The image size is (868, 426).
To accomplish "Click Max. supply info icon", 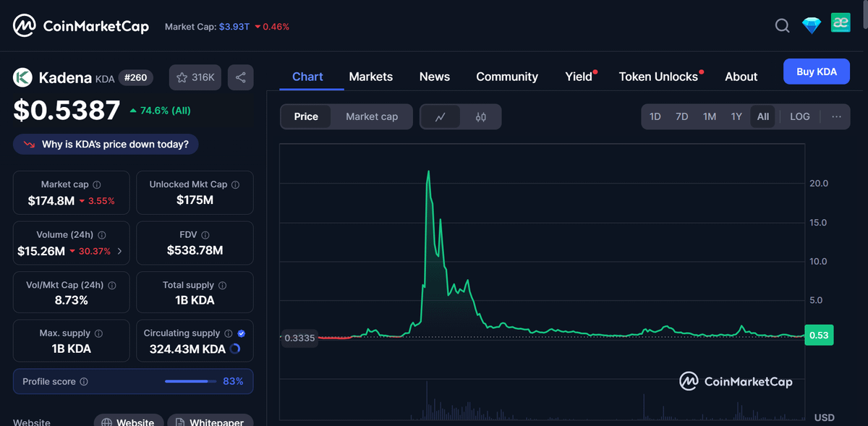I will (98, 333).
